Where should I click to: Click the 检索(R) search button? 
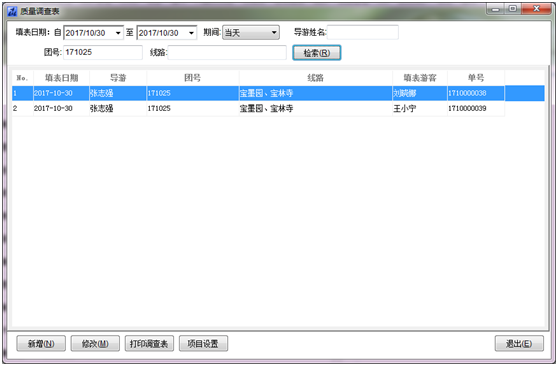click(317, 53)
